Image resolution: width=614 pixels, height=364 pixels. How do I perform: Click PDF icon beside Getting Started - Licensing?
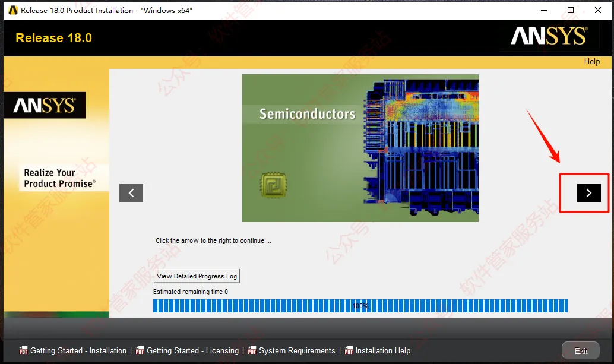coord(140,350)
